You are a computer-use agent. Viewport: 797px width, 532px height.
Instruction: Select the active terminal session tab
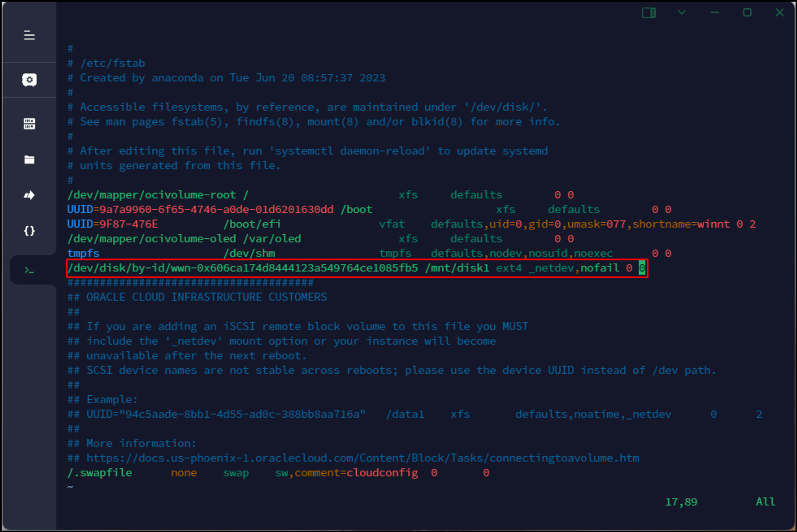point(29,271)
